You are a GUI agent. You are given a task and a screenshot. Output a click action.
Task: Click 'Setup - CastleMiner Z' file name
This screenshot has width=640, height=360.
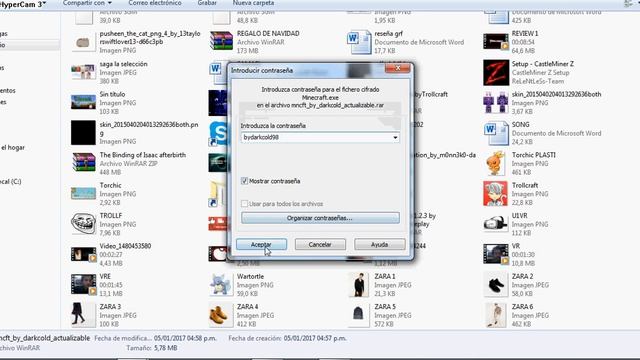coord(543,64)
